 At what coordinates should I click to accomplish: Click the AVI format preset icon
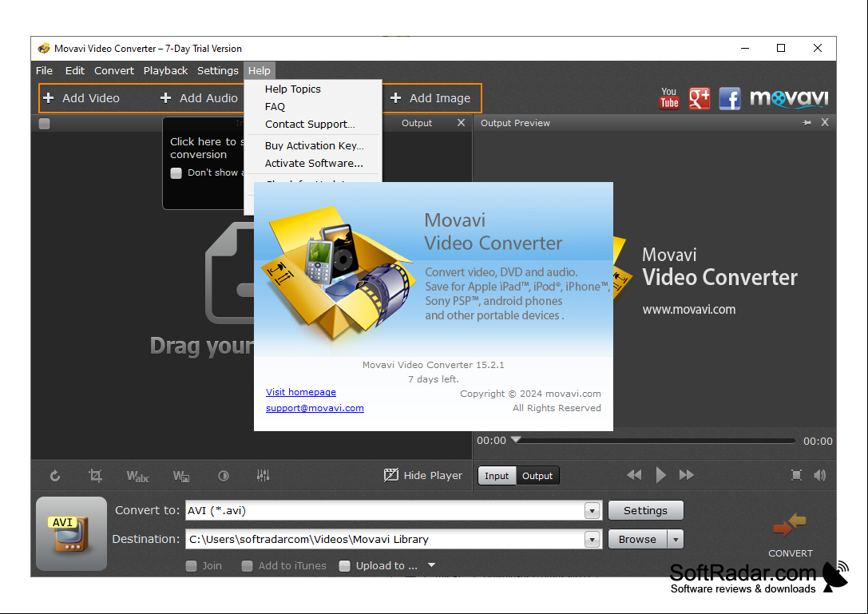71,533
